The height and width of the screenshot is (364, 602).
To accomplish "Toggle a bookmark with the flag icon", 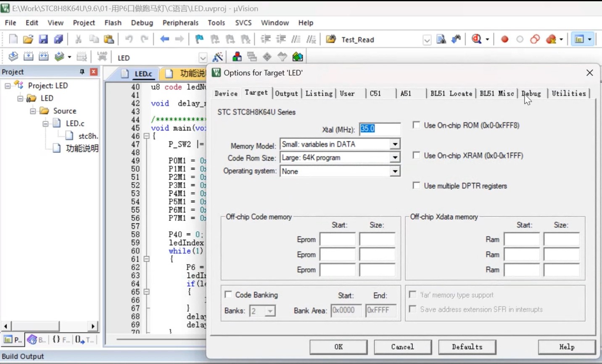I will point(199,39).
